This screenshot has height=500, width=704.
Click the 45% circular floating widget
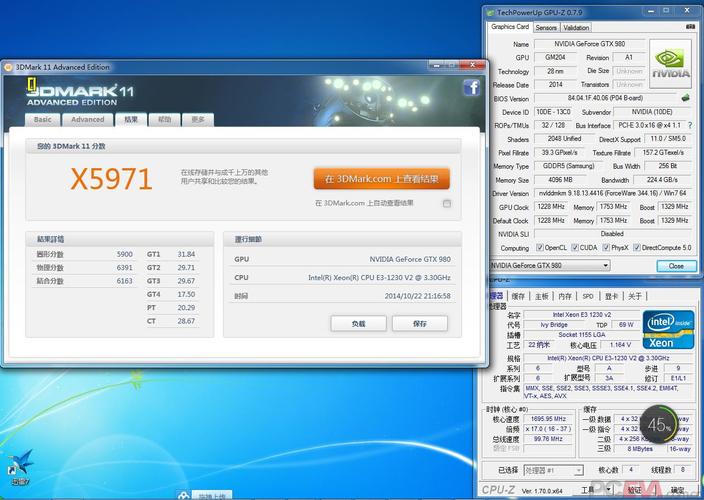[x=658, y=424]
